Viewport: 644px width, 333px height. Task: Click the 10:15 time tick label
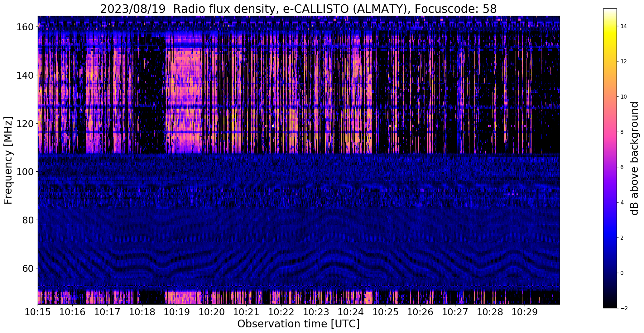tap(38, 312)
